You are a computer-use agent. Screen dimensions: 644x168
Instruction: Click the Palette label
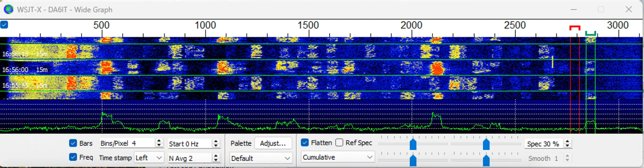241,143
